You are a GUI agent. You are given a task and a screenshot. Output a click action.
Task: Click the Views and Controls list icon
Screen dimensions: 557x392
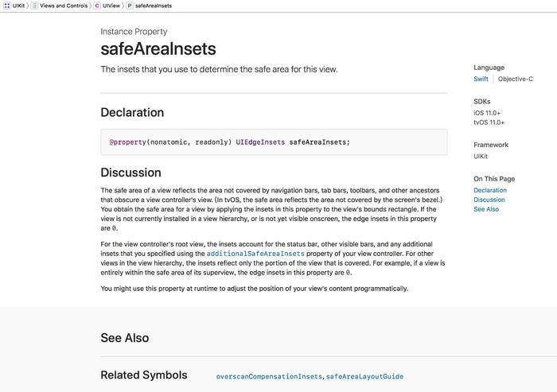[x=35, y=6]
